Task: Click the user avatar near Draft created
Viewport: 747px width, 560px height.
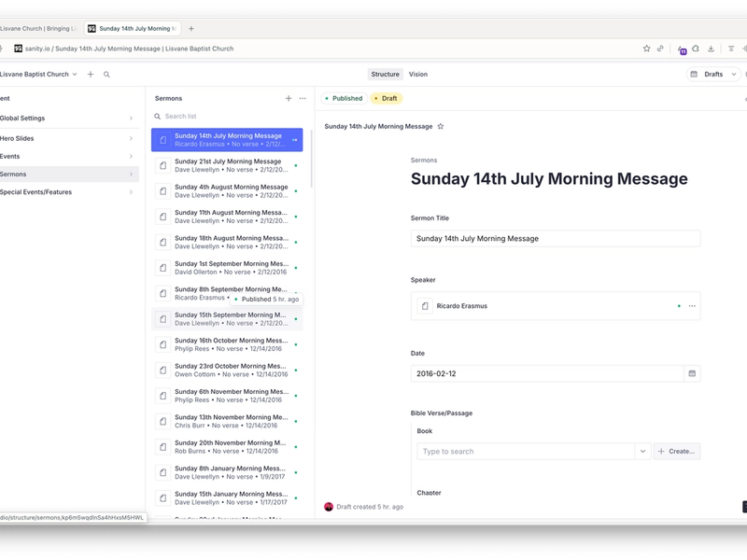Action: (329, 507)
